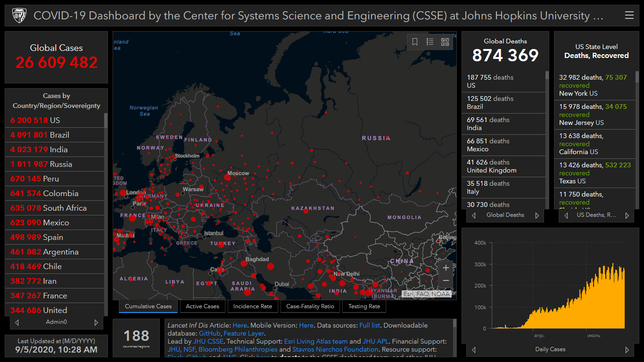Open the basemap gallery grid icon
644x362 pixels.
tap(445, 42)
